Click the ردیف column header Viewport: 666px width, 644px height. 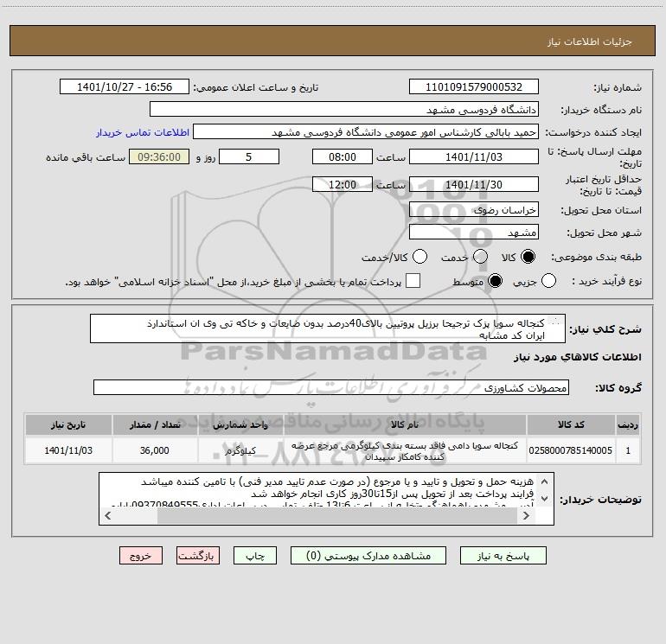tap(628, 424)
